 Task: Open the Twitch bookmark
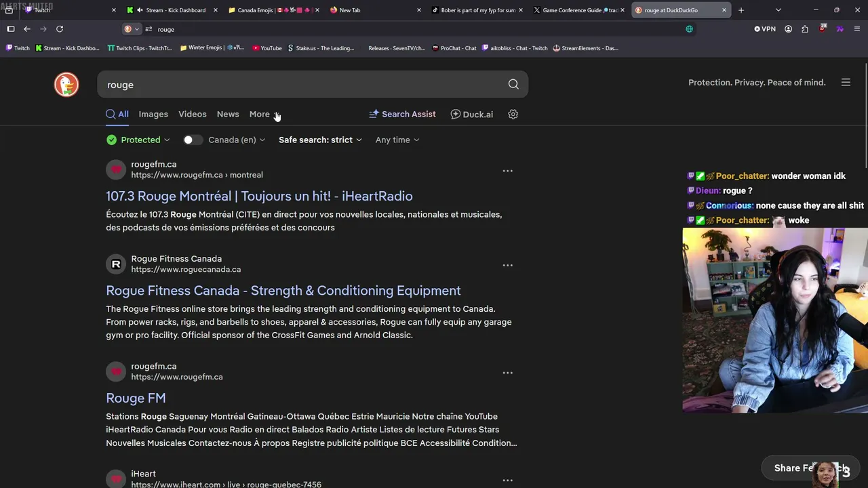[18, 48]
